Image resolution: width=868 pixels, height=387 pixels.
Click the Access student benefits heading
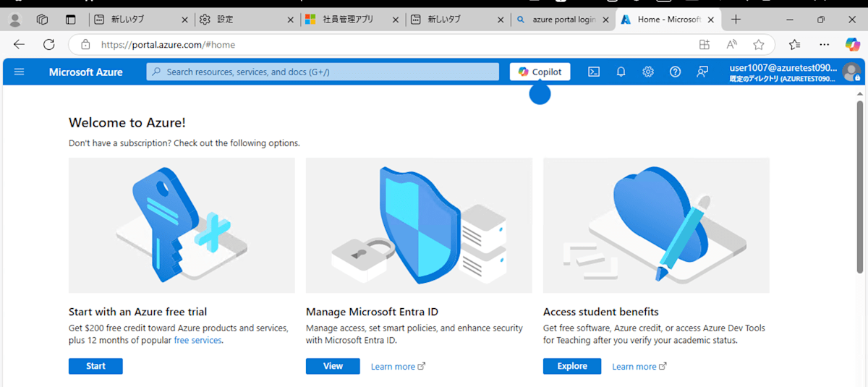(x=600, y=312)
